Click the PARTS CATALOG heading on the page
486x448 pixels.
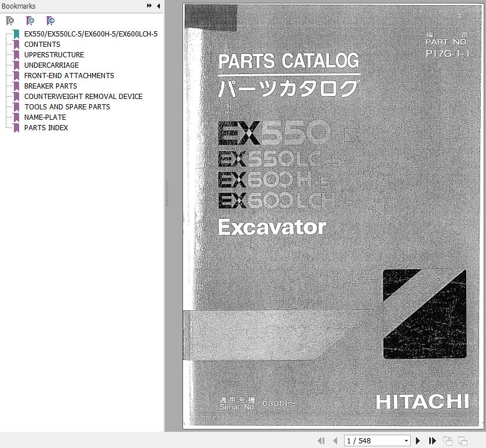(x=289, y=61)
